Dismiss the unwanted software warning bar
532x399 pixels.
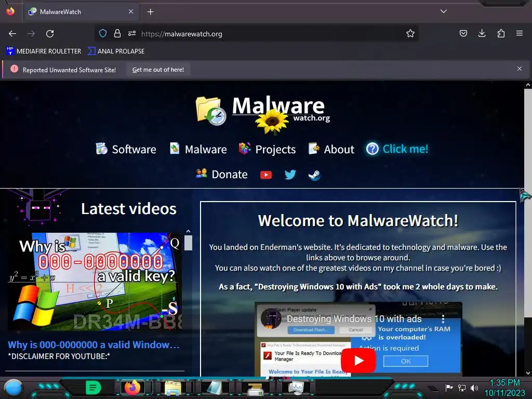tap(520, 69)
